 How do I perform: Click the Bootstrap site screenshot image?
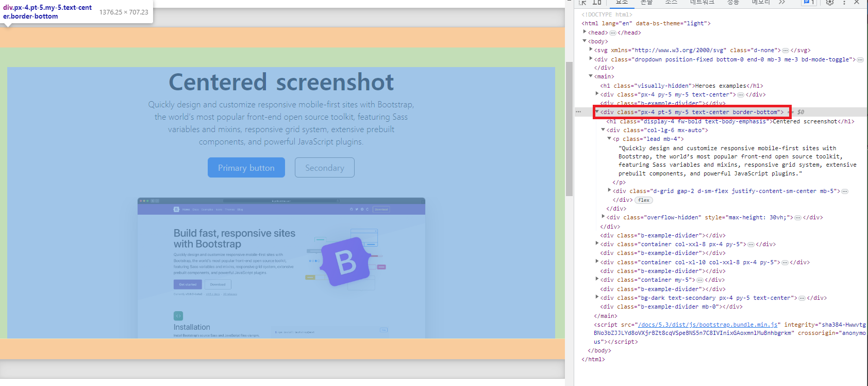[x=281, y=268]
